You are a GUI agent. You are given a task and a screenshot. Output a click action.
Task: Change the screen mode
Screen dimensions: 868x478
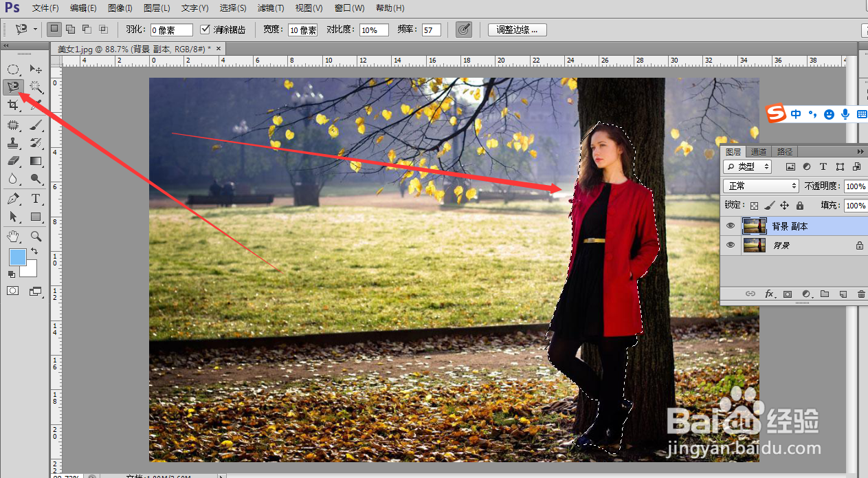(36, 291)
